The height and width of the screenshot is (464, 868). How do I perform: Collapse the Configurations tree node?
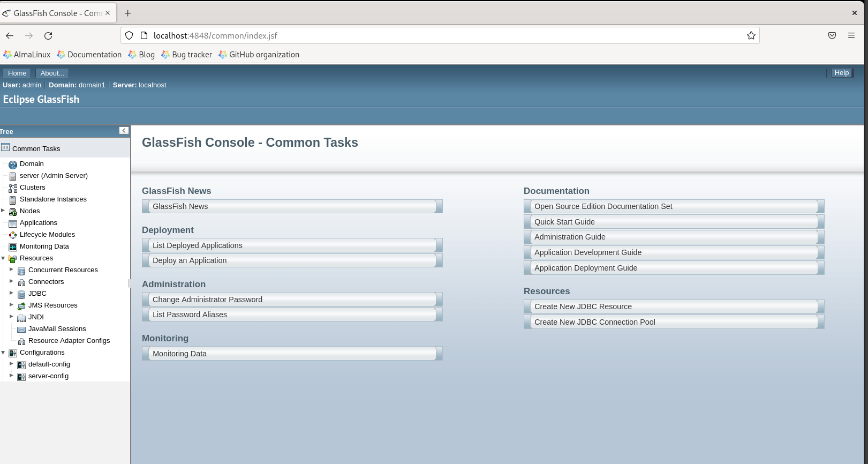click(3, 352)
